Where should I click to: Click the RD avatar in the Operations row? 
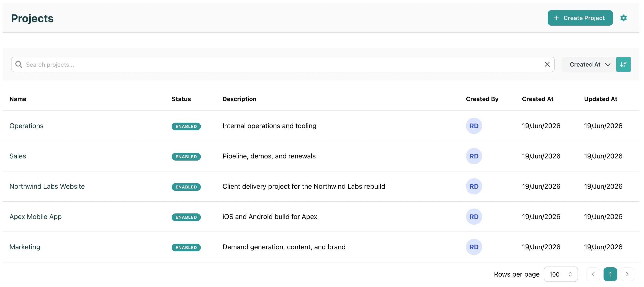(x=474, y=126)
